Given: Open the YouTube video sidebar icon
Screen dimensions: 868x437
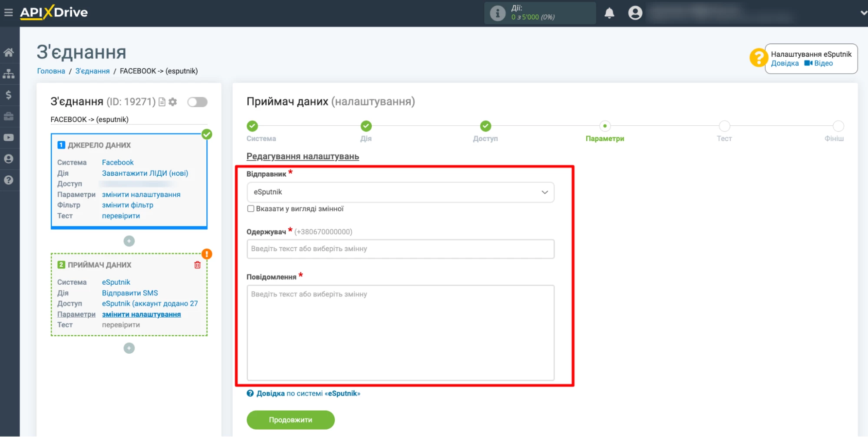Looking at the screenshot, I should tap(9, 138).
